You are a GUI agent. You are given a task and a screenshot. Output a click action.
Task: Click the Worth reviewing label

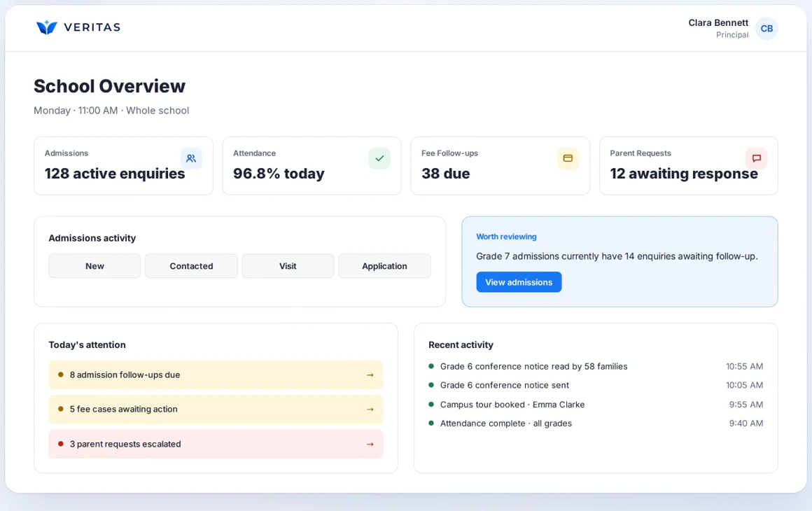coord(507,237)
